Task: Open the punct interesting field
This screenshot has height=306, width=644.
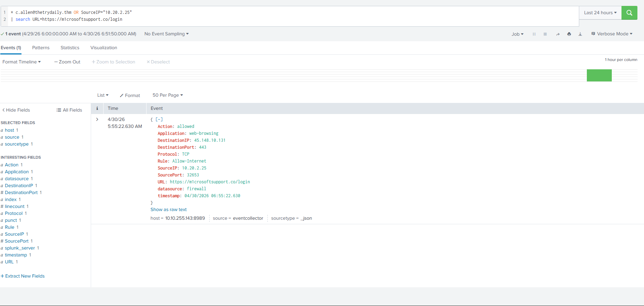Action: [11, 220]
